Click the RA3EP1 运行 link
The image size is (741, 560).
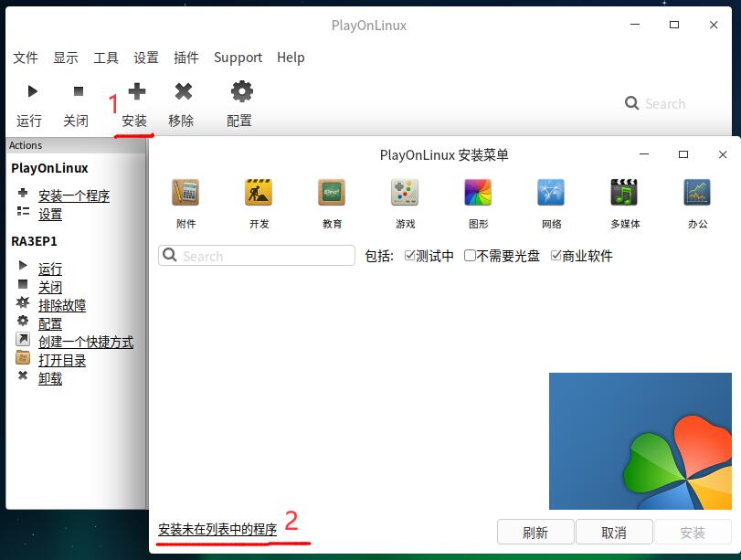[50, 269]
